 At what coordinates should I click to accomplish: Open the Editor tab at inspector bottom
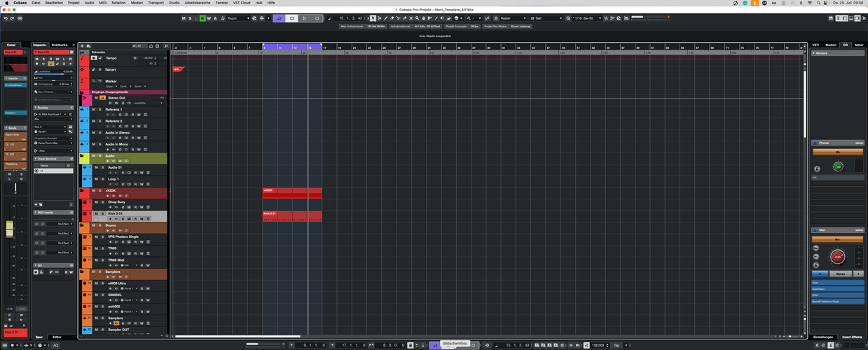coord(57,337)
